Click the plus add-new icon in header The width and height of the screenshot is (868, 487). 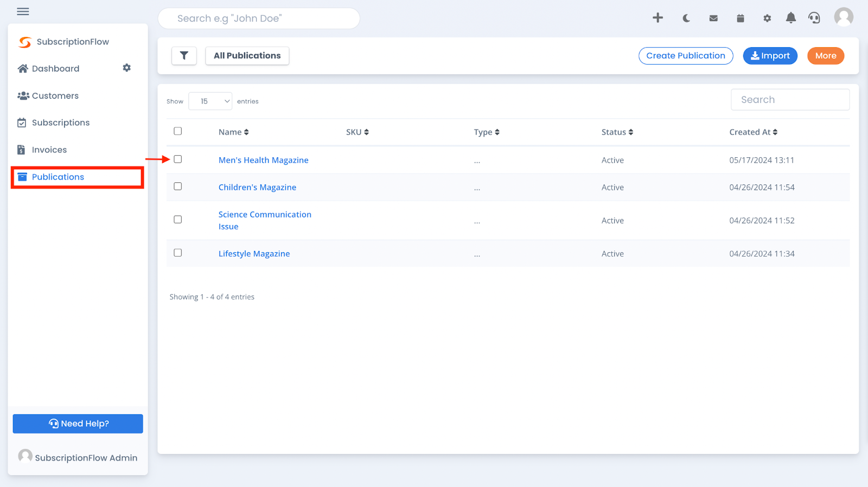(658, 18)
